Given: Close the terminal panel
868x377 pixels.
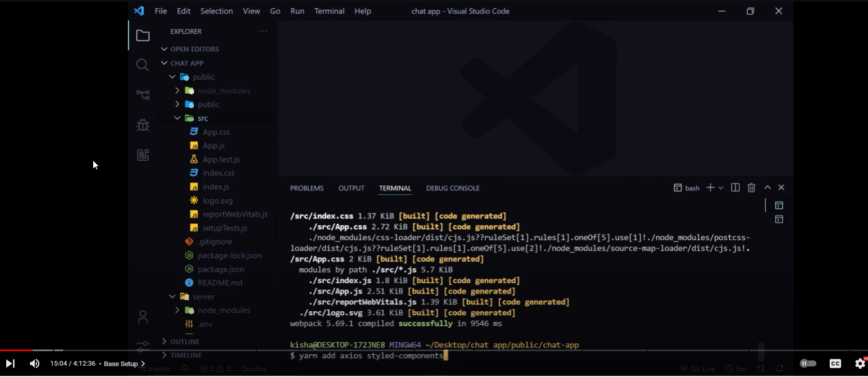Looking at the screenshot, I should click(782, 187).
